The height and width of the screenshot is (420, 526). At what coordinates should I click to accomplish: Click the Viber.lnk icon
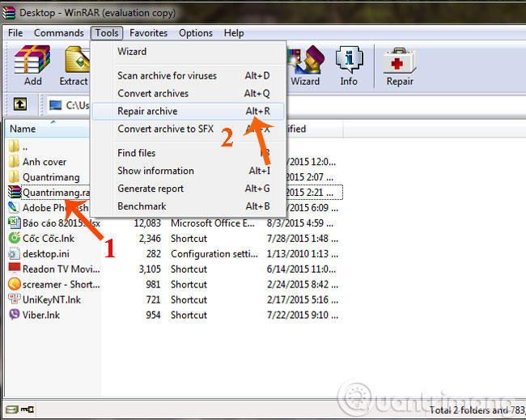[14, 314]
